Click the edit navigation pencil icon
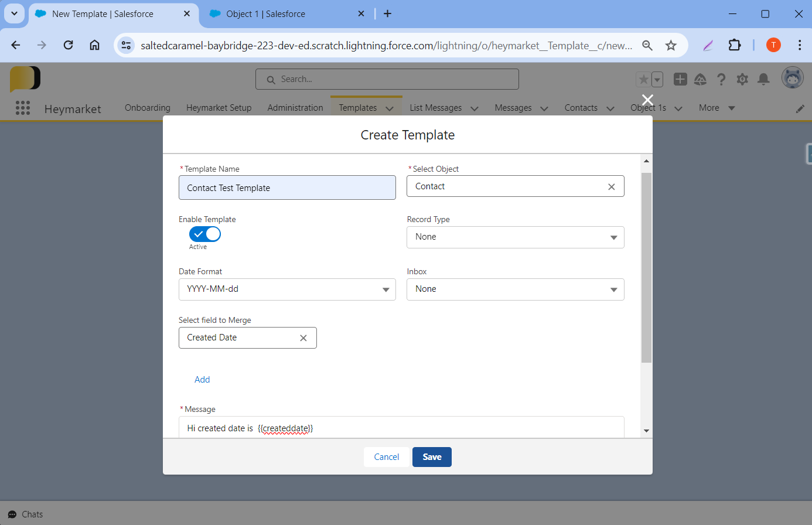 pos(800,108)
